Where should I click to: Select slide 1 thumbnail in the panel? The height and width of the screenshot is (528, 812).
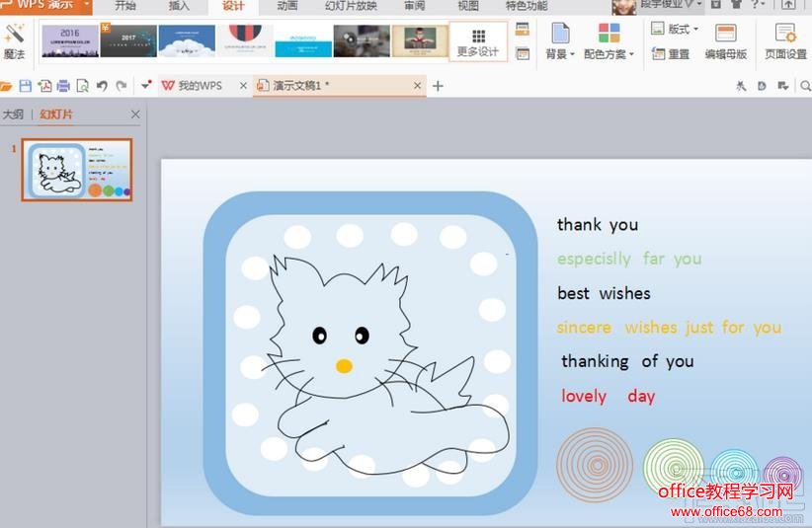tap(77, 170)
